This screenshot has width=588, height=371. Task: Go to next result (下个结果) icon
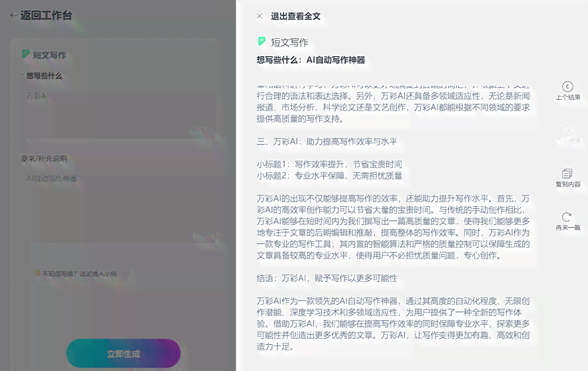pos(568,130)
